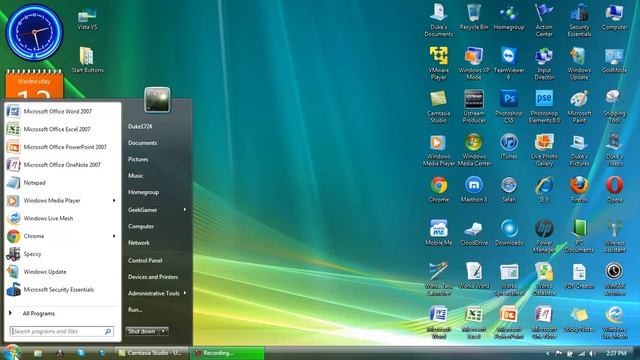Open TeamViewer 6 desktop icon
Viewport: 640px width, 360px height.
click(509, 63)
